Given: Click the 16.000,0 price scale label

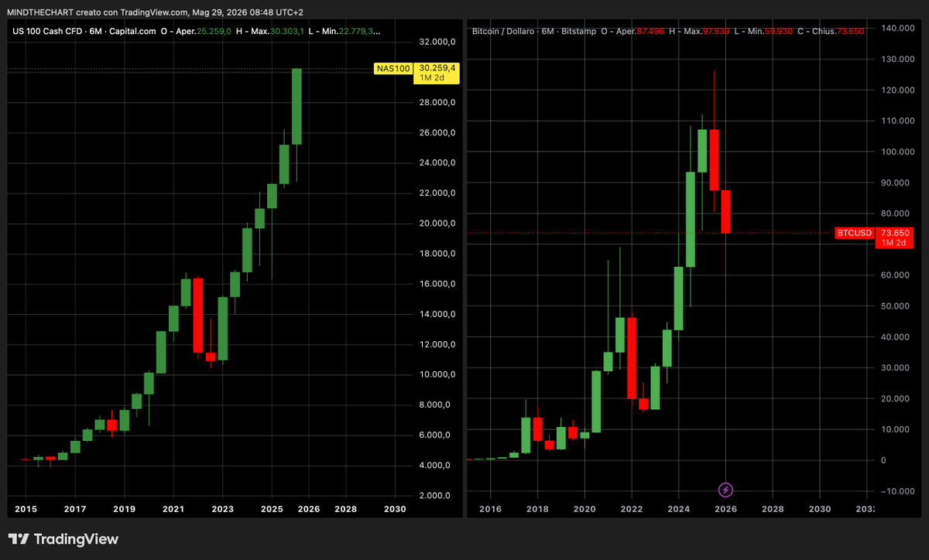Looking at the screenshot, I should (437, 284).
